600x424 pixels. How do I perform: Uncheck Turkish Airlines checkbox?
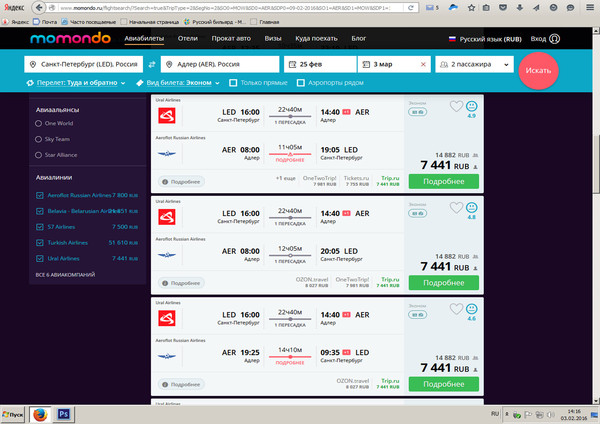(x=39, y=243)
